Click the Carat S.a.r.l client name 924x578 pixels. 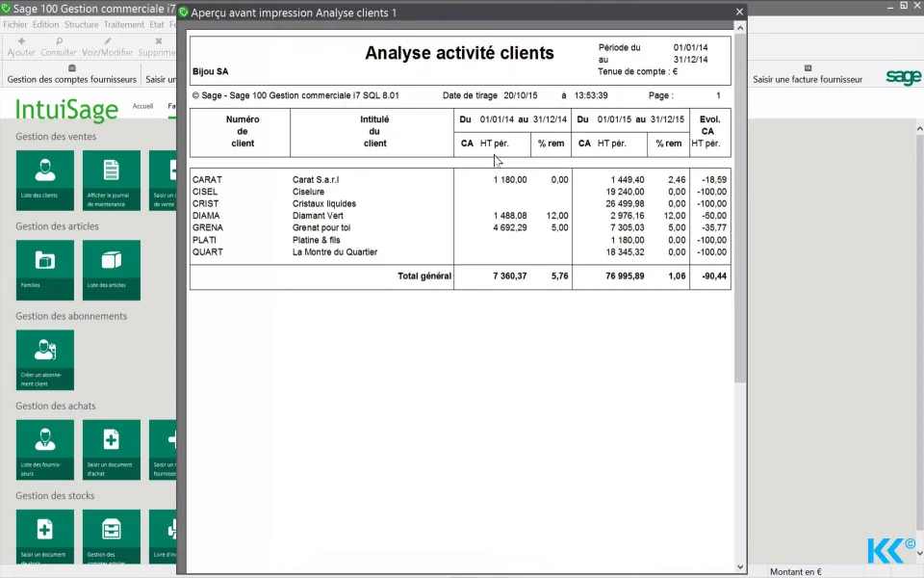(316, 179)
